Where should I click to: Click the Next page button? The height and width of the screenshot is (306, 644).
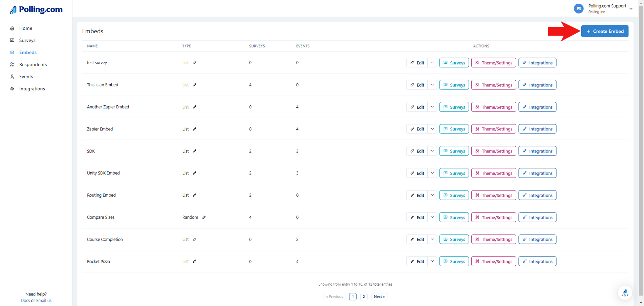click(x=379, y=297)
